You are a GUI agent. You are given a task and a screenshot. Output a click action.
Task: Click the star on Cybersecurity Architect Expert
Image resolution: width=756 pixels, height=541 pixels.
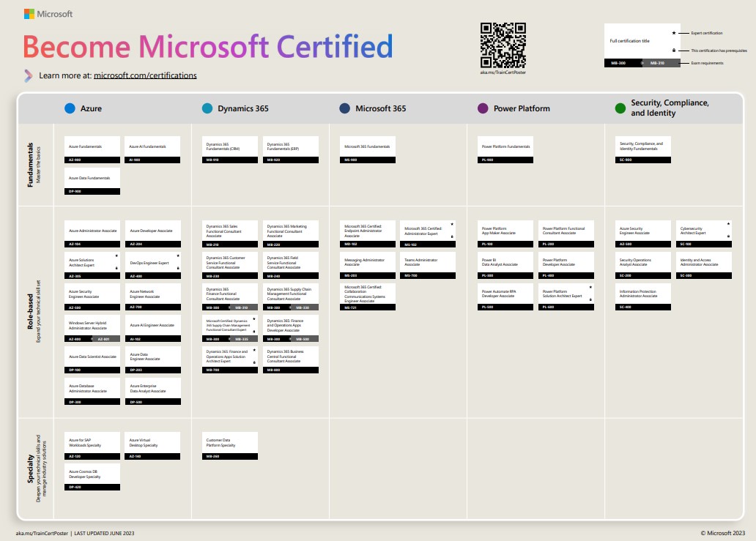(728, 224)
